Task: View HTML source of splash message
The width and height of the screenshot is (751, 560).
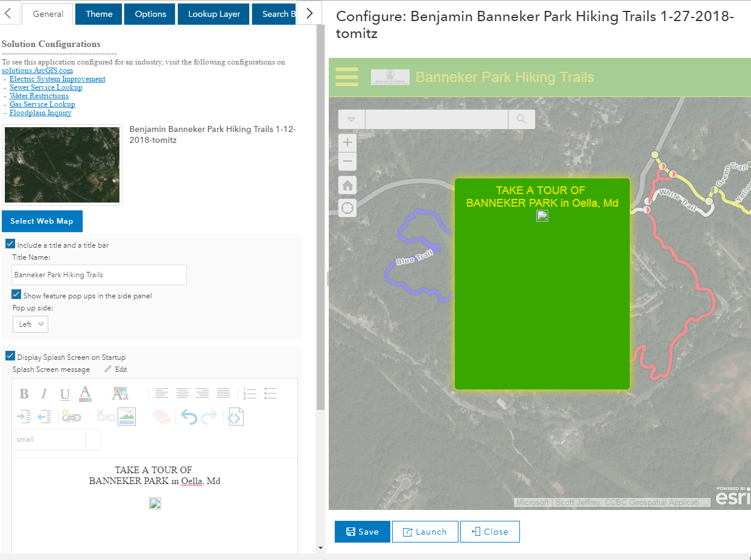Action: (236, 417)
